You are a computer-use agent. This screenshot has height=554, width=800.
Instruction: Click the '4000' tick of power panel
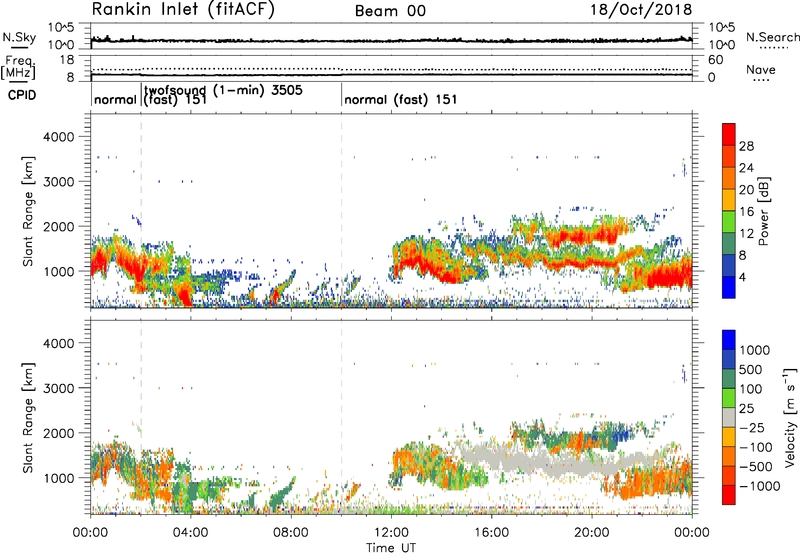(58, 137)
